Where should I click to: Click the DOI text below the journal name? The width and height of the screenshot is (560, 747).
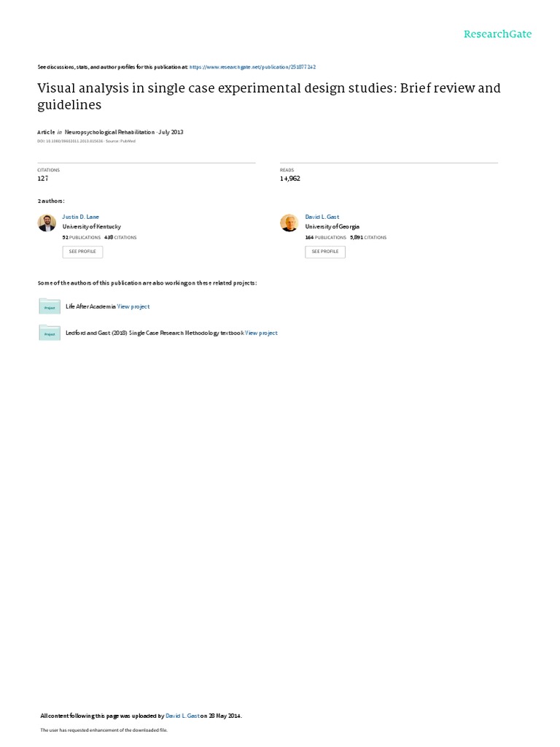coord(71,141)
